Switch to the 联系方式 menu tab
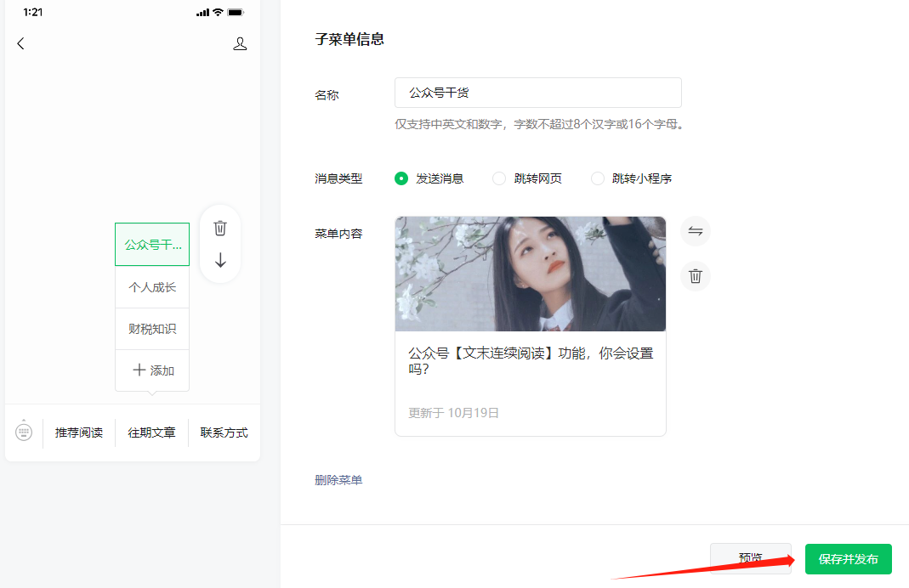This screenshot has height=588, width=909. click(x=223, y=433)
